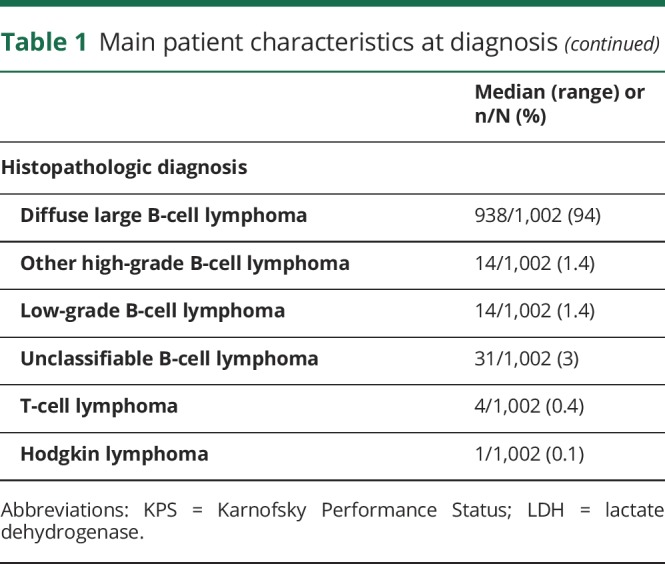The image size is (665, 564).
Task: Click the "Low-grade B-cell lymphoma" row label
Action: pos(152,310)
